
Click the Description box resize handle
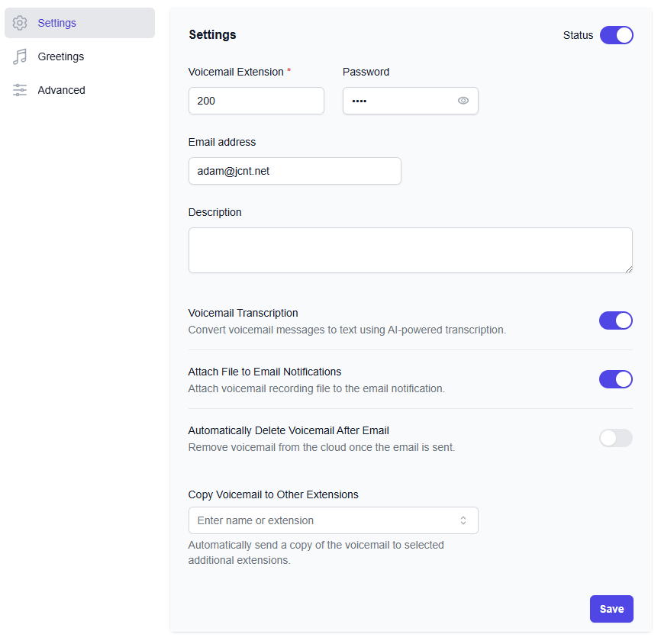click(628, 269)
